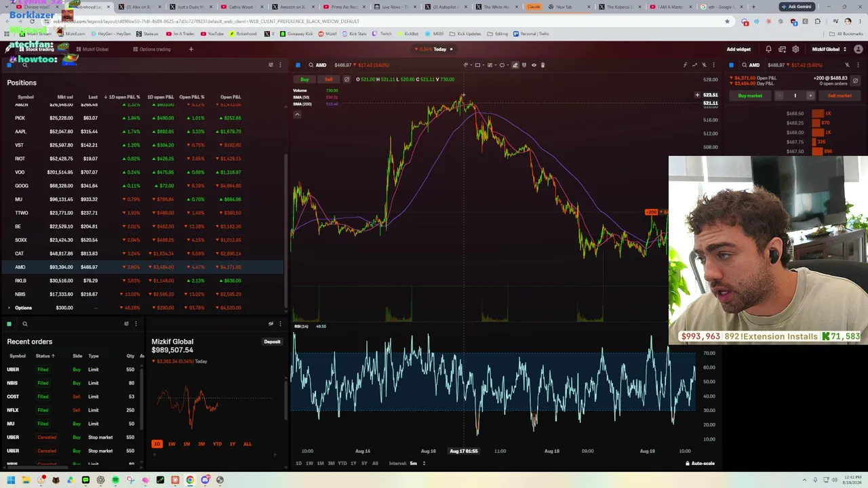
Task: Collapse chart indicator legend chevron
Action: (x=297, y=114)
